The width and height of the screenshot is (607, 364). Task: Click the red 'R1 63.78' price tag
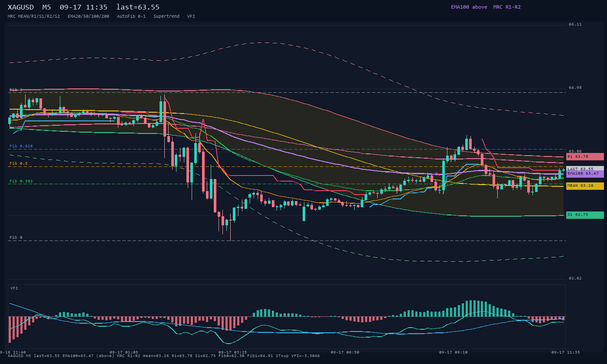[x=585, y=156]
